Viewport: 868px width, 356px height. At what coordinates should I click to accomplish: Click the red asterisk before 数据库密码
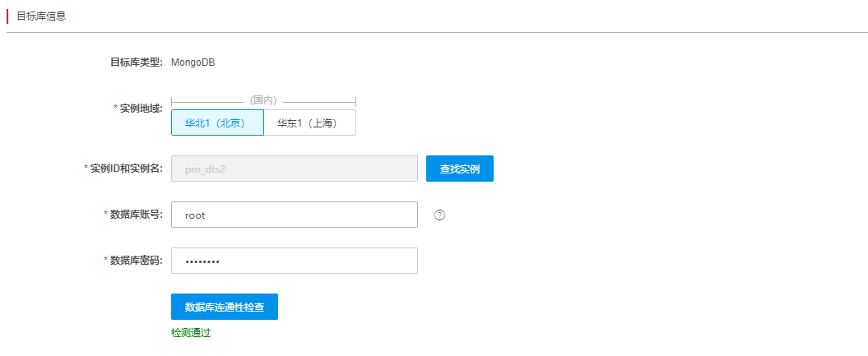coord(106,259)
